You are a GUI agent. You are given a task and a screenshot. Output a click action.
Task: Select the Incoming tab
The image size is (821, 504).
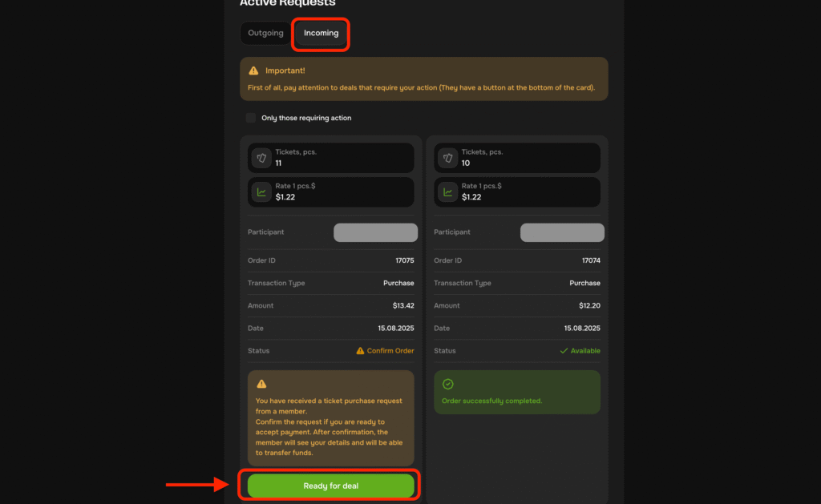[321, 34]
